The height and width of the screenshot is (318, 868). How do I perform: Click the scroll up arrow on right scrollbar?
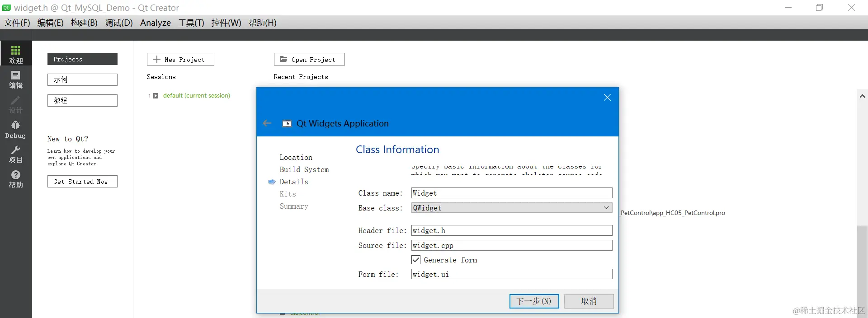click(x=862, y=96)
